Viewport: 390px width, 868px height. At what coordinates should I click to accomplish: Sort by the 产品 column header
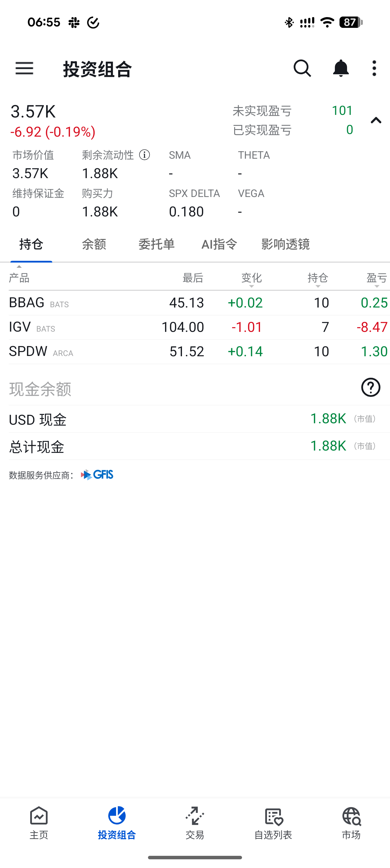click(x=19, y=278)
